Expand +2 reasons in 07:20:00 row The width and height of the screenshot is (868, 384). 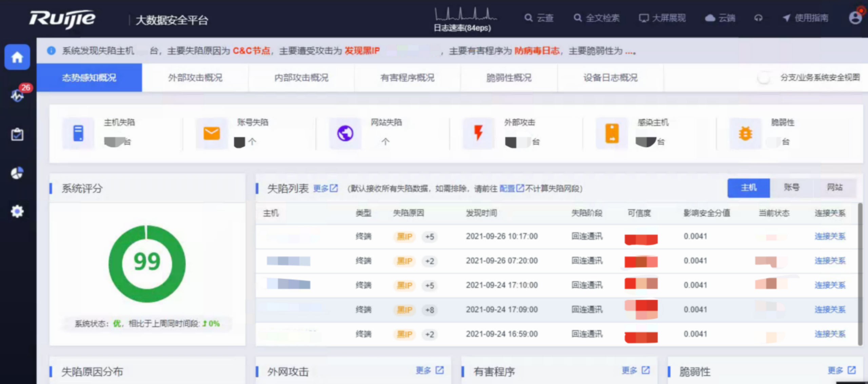pyautogui.click(x=430, y=261)
